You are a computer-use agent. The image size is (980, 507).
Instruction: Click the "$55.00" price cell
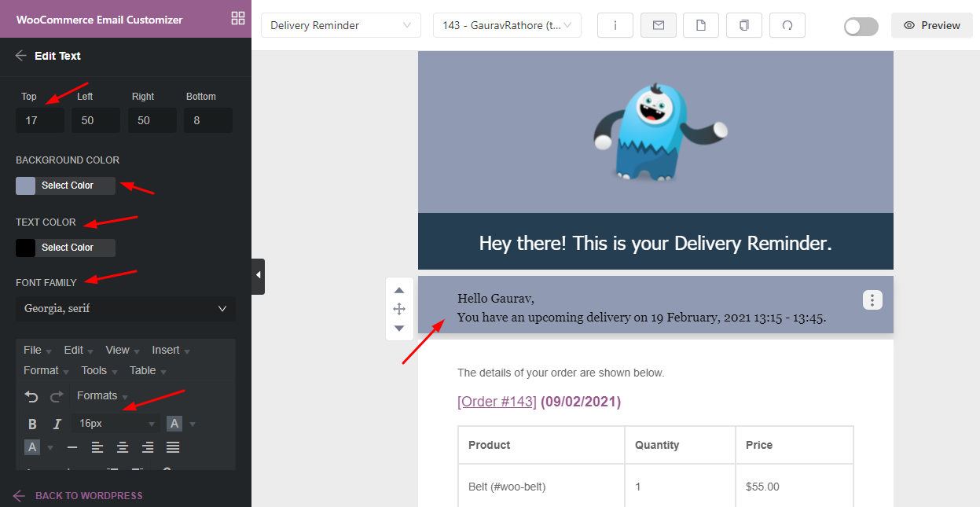[x=795, y=487]
